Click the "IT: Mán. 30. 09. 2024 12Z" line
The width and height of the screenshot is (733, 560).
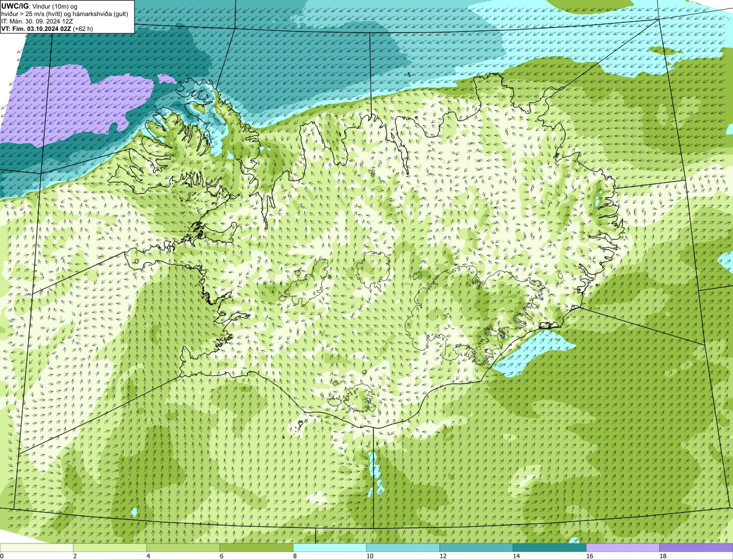coord(37,21)
